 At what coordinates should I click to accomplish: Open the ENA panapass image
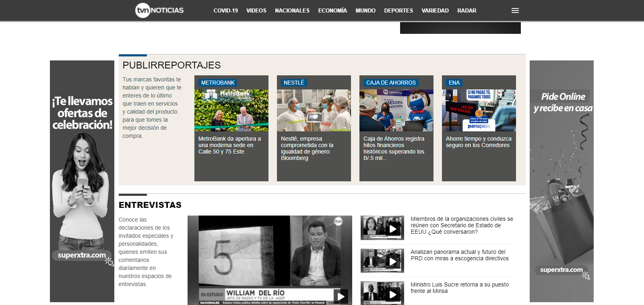pos(479,110)
